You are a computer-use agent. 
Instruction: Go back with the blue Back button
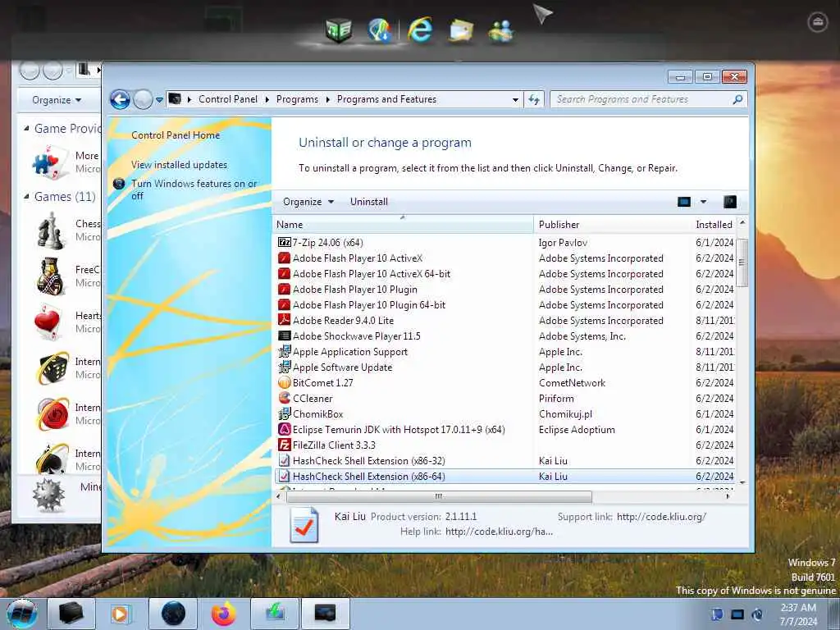point(120,99)
